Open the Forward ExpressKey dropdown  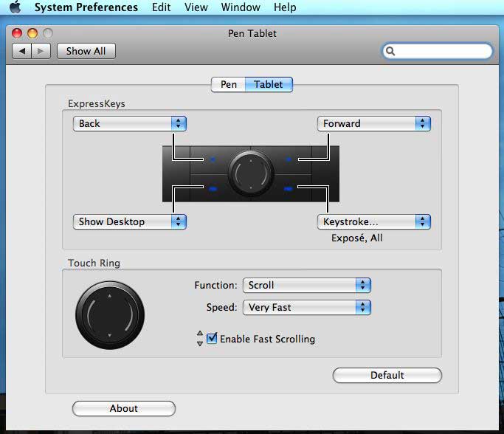374,124
